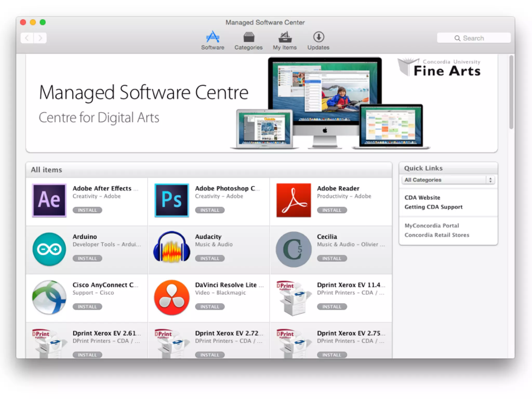532x399 pixels.
Task: Click the vertical scrollbar thumb
Action: (511, 92)
